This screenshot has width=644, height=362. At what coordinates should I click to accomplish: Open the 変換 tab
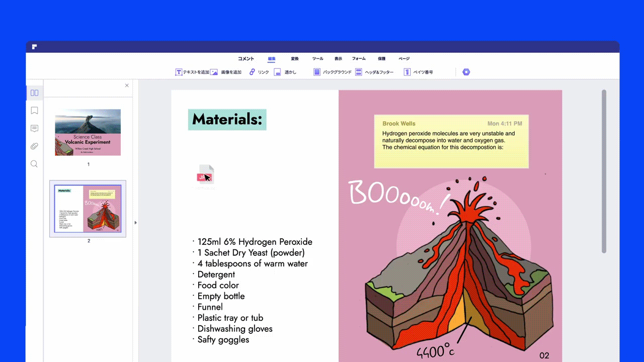pyautogui.click(x=295, y=59)
